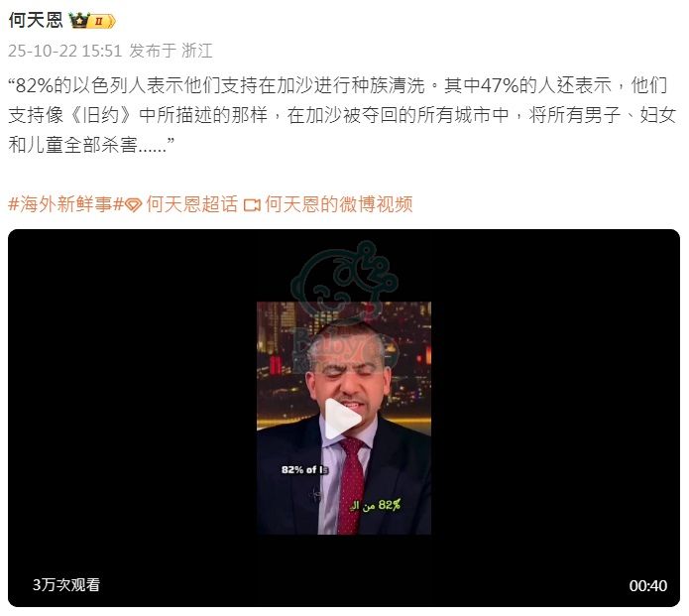
Task: Open the 何天恩的微博视频 video link
Action: click(339, 204)
